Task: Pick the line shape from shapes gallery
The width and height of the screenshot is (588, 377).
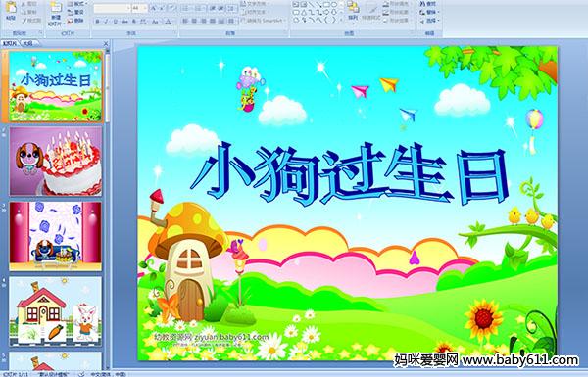Action: click(311, 5)
